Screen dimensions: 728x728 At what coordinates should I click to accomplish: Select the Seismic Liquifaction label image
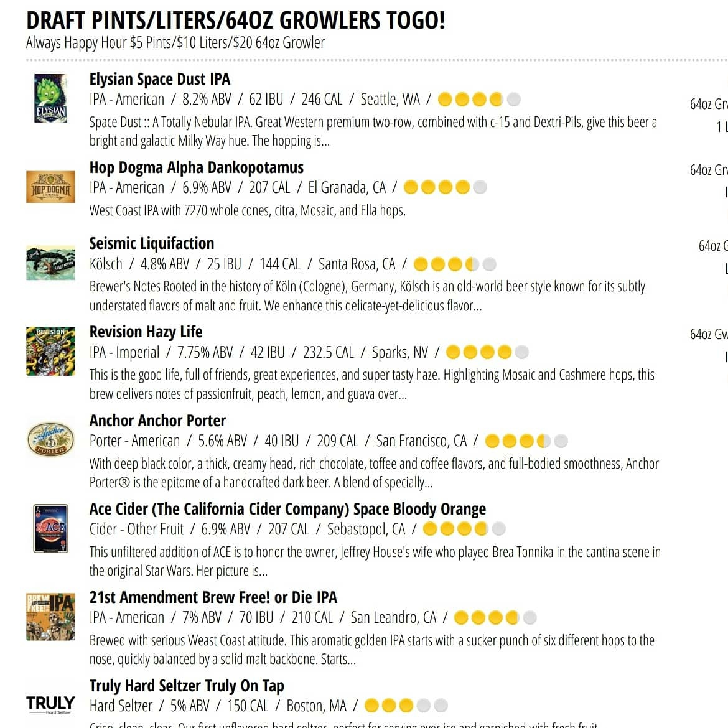click(x=50, y=263)
